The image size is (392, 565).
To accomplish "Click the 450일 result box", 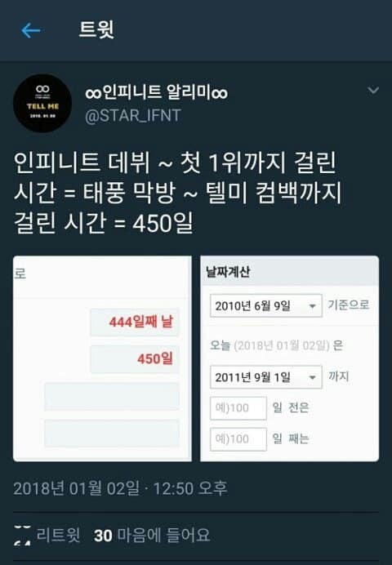I will click(x=135, y=359).
